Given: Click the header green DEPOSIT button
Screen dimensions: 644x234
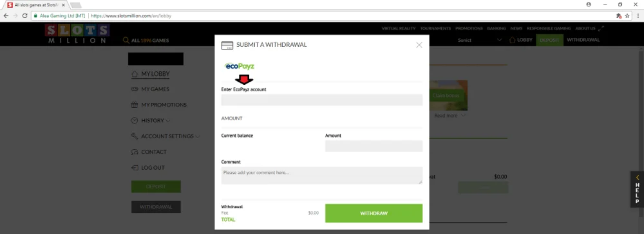Looking at the screenshot, I should 549,40.
